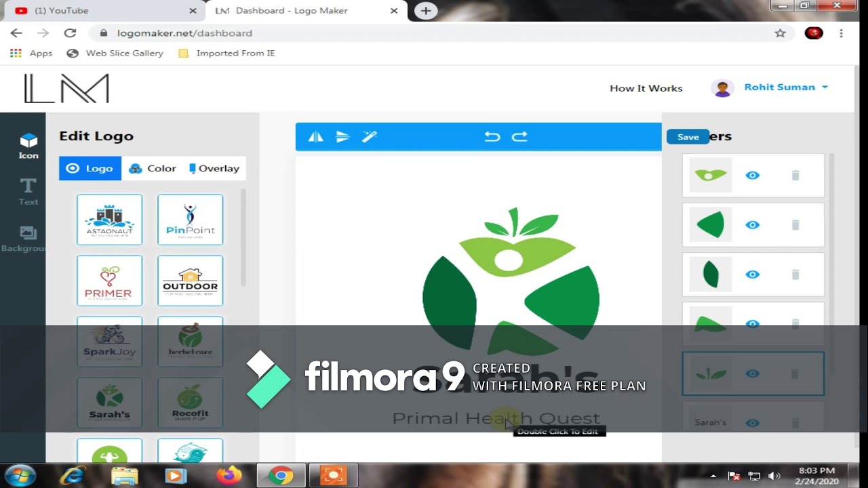Image resolution: width=868 pixels, height=488 pixels.
Task: Delete the top head-shape layer
Action: pos(795,176)
